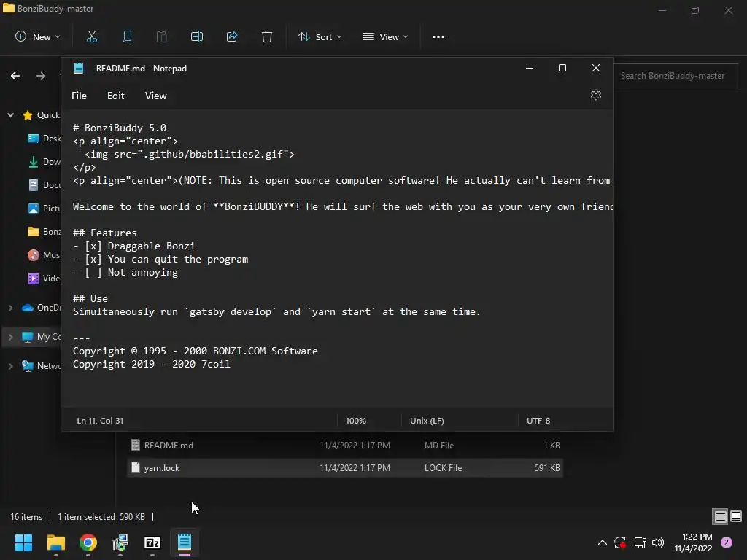Click the volume speaker tray icon

pos(658,542)
